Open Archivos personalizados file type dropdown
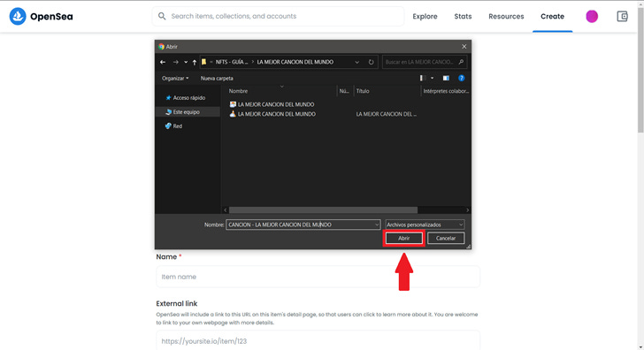The height and width of the screenshot is (350, 644). click(x=425, y=224)
